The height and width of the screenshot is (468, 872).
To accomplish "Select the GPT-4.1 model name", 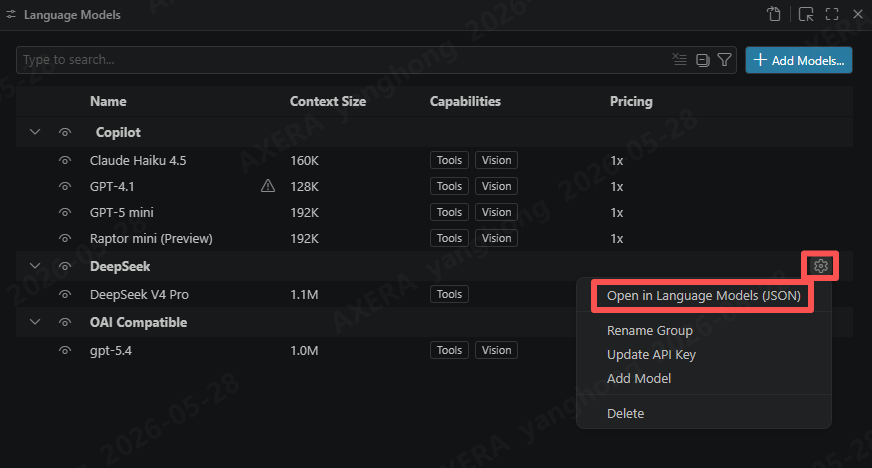I will click(112, 186).
